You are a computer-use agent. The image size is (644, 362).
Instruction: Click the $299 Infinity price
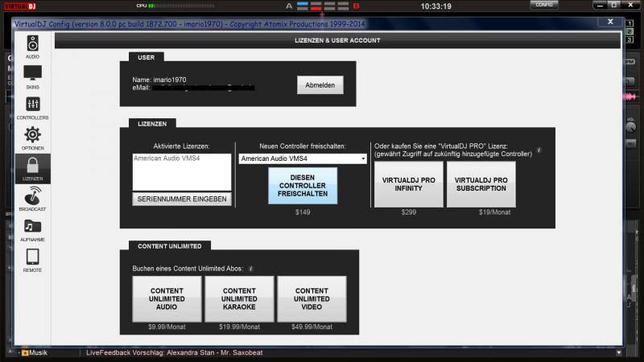click(409, 212)
